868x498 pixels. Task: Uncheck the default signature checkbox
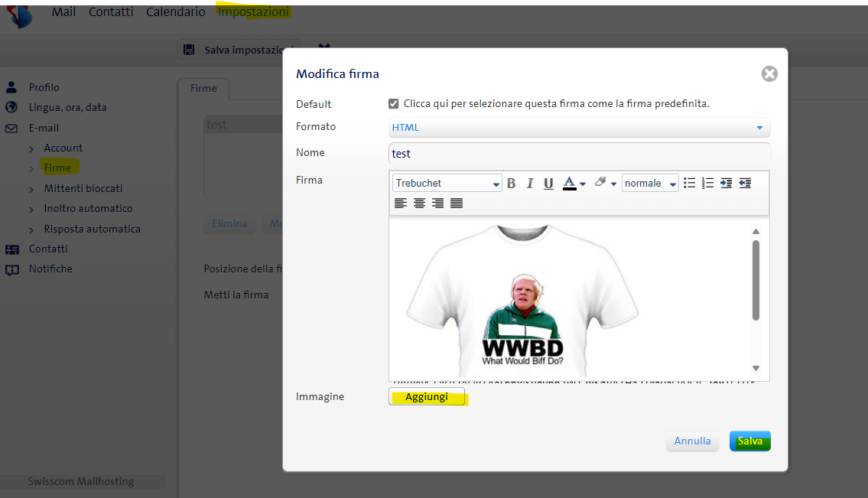pyautogui.click(x=394, y=104)
